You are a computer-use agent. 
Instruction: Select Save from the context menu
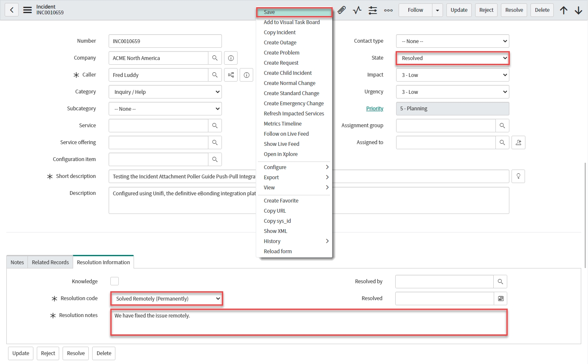point(294,12)
